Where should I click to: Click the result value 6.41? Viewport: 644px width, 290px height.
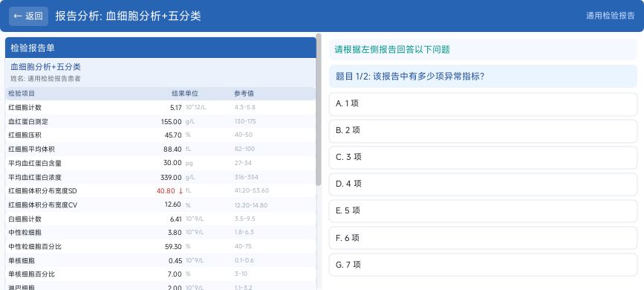click(176, 219)
